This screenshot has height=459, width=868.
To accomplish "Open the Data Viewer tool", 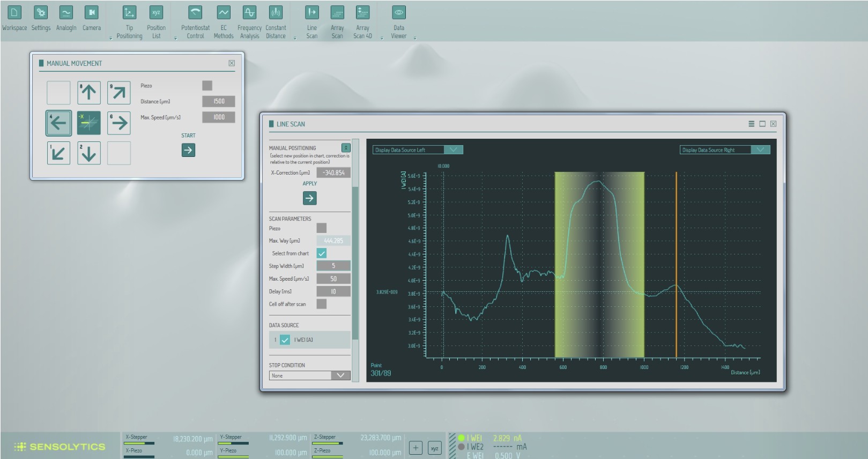I will (398, 22).
